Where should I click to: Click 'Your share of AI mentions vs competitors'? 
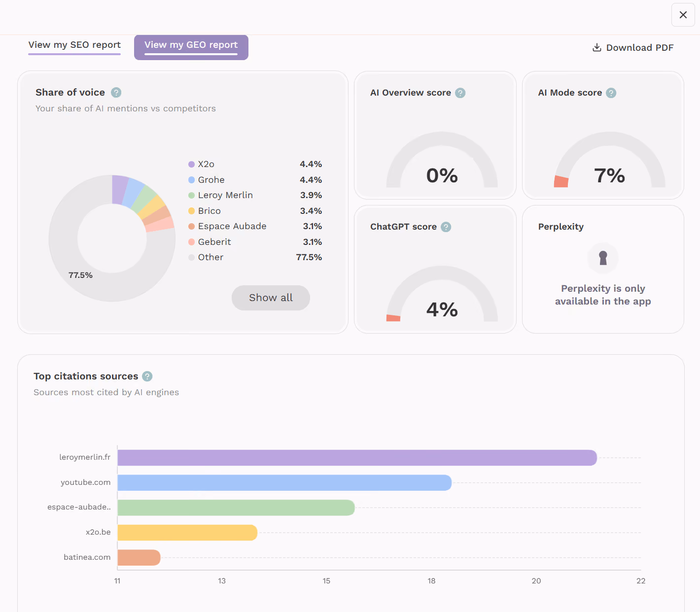126,108
